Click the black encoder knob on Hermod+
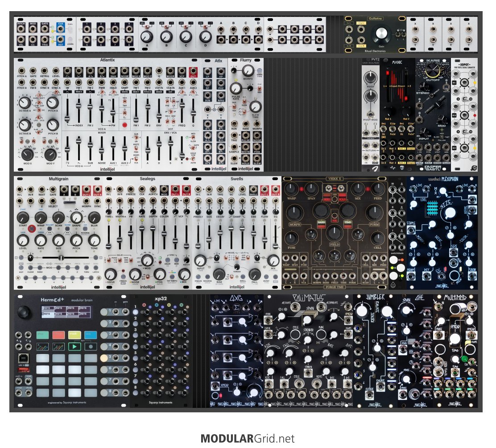This screenshot has width=496, height=448. click(x=24, y=312)
